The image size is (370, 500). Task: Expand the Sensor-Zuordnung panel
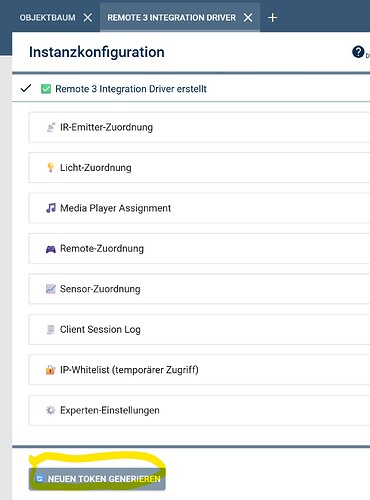(199, 289)
